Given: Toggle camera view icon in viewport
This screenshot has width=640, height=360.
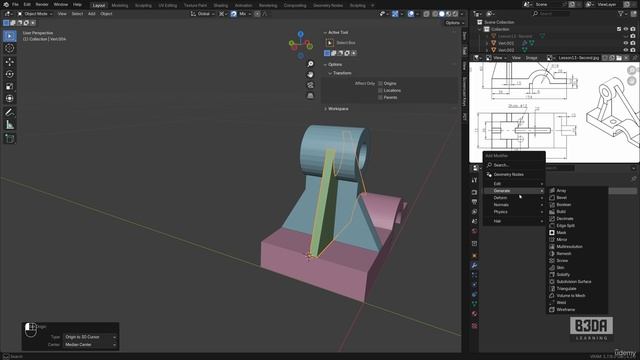Looking at the screenshot, I should [x=310, y=85].
